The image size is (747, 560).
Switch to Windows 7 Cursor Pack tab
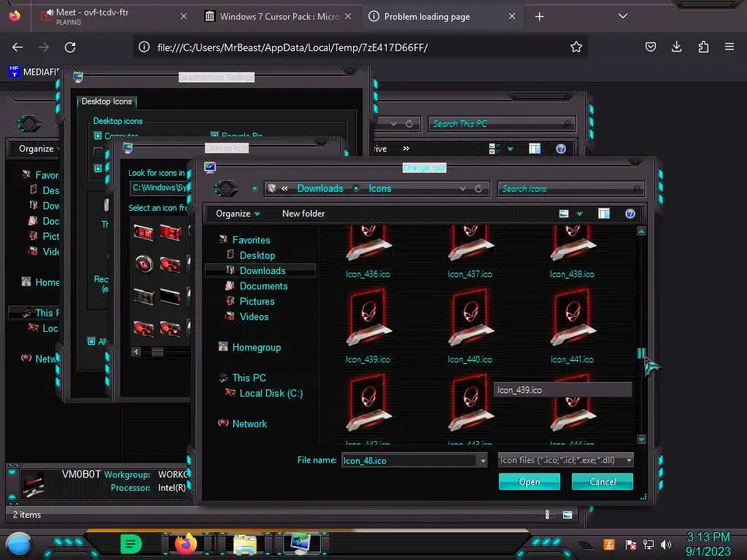[279, 16]
